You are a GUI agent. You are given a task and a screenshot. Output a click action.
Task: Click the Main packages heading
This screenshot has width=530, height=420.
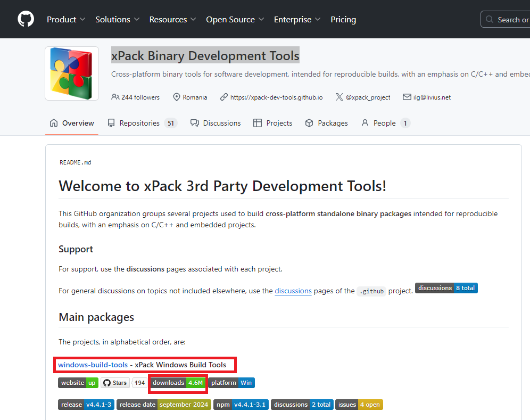96,317
